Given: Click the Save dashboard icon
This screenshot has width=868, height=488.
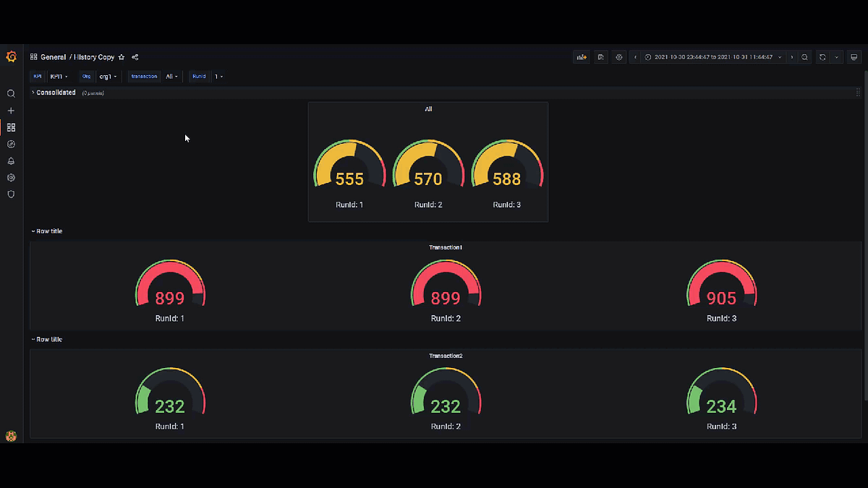Looking at the screenshot, I should [601, 56].
